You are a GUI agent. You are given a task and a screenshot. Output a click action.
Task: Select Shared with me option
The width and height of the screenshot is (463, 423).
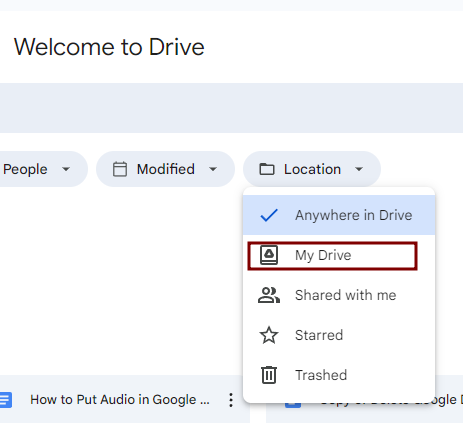point(339,295)
